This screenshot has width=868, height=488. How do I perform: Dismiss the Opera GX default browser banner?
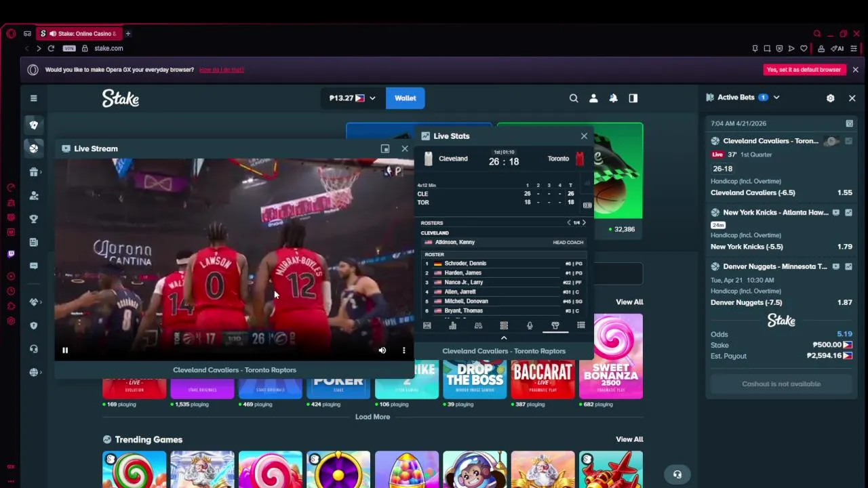855,70
